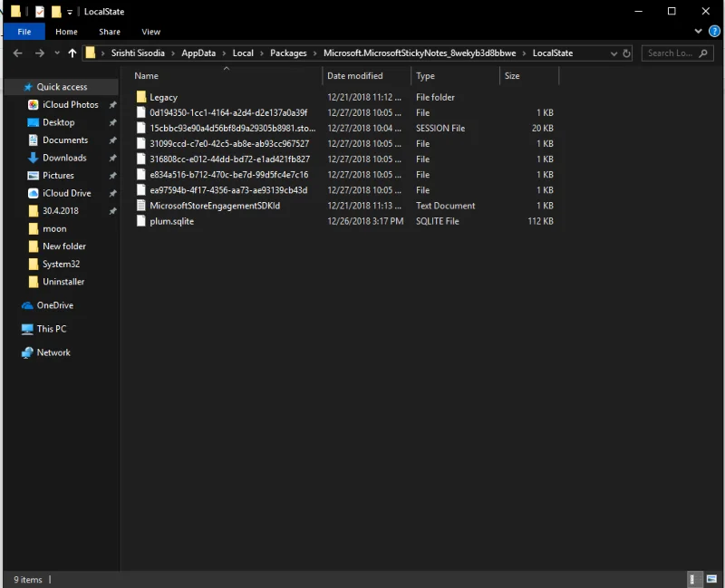Open the File menu
The height and width of the screenshot is (588, 725).
[24, 32]
